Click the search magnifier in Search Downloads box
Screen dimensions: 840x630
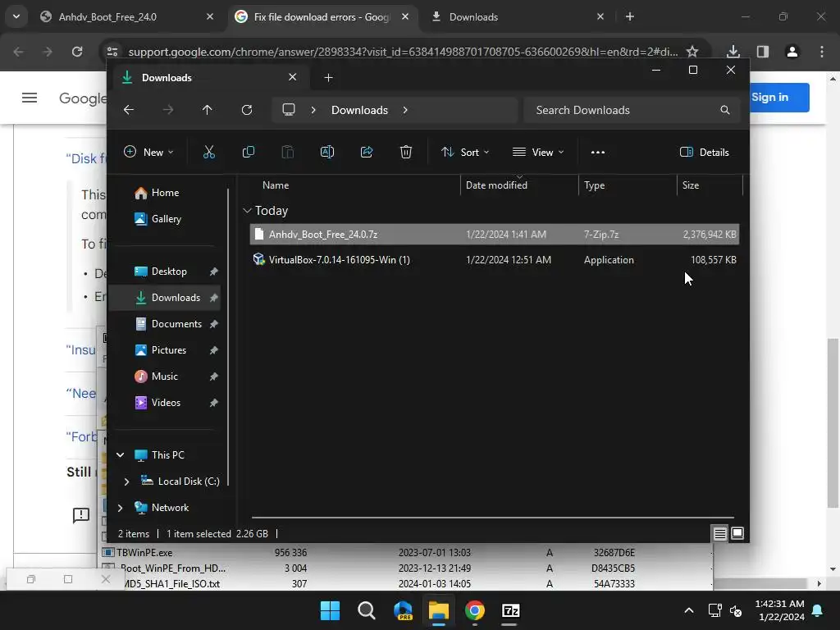[x=725, y=110]
